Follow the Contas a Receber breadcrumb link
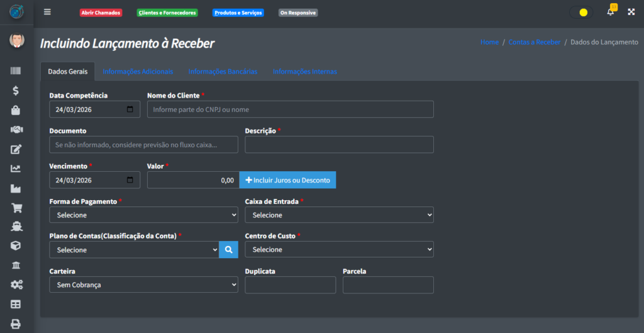Screen dimensions: 644x333 point(534,42)
